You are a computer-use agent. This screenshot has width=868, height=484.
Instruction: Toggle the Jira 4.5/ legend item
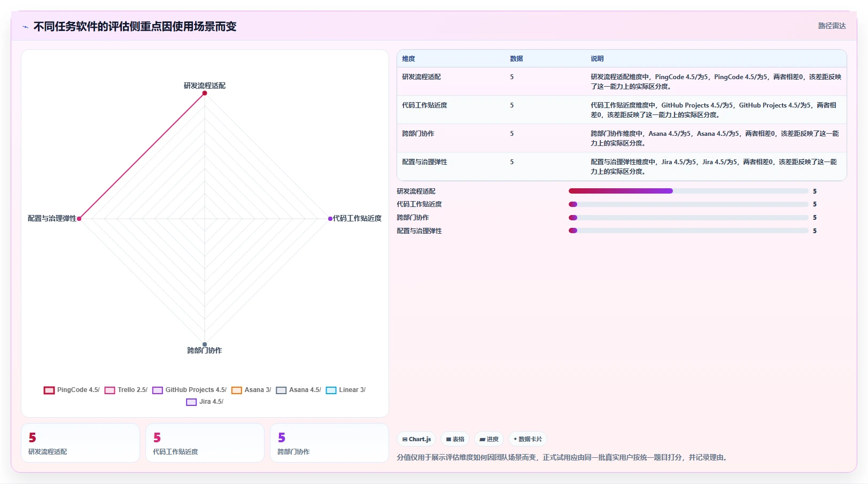coord(205,402)
